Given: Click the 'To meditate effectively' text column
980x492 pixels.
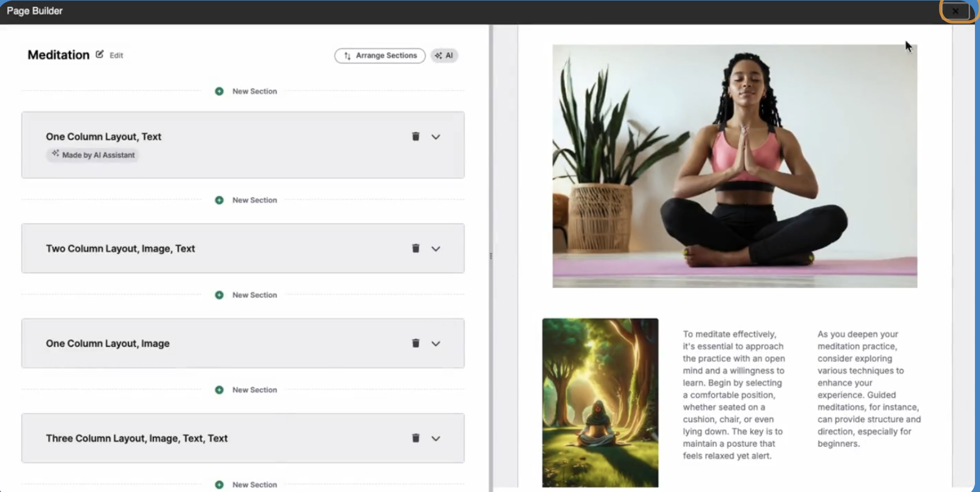Looking at the screenshot, I should point(734,395).
